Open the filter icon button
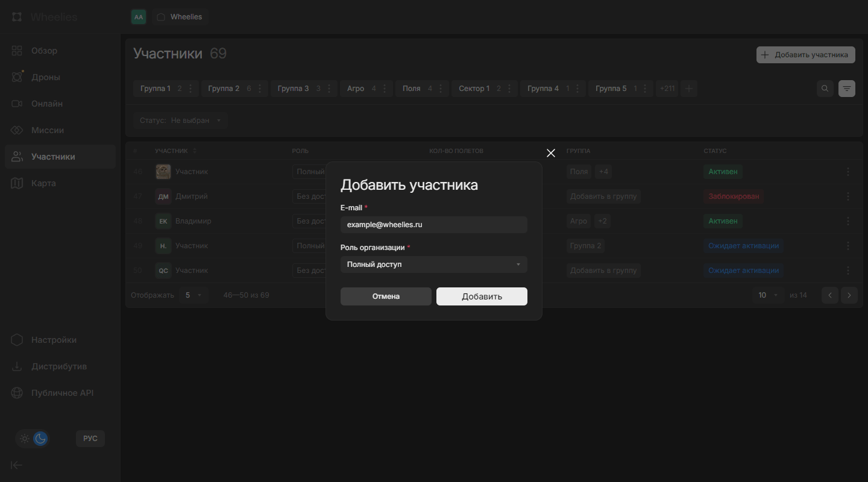This screenshot has width=868, height=482. tap(847, 89)
